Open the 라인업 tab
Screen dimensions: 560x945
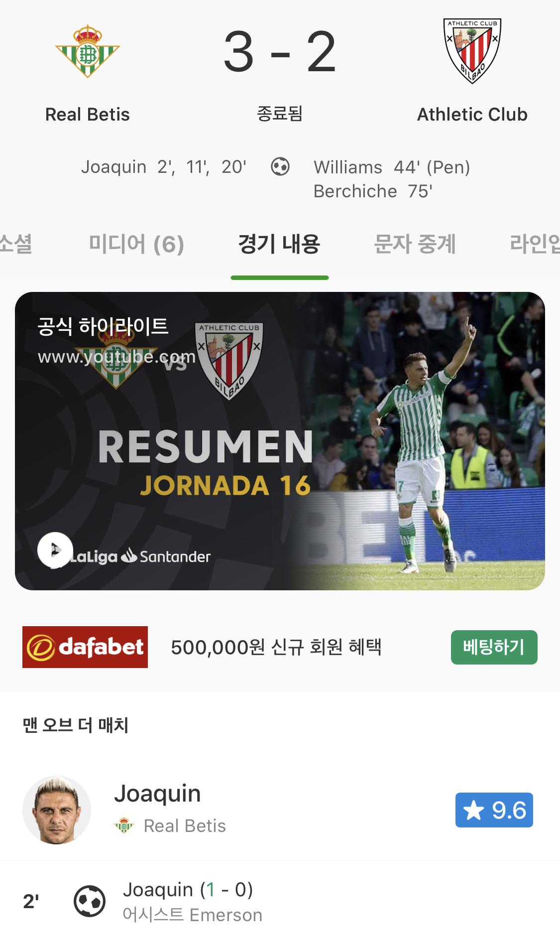point(535,244)
